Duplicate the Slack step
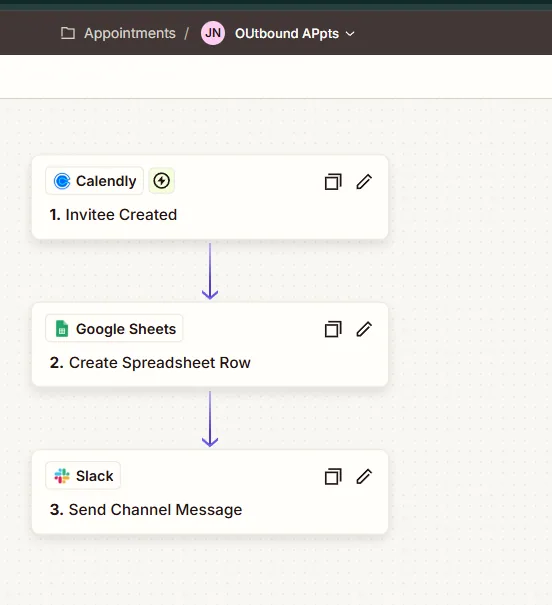Viewport: 552px width, 605px height. pyautogui.click(x=333, y=477)
